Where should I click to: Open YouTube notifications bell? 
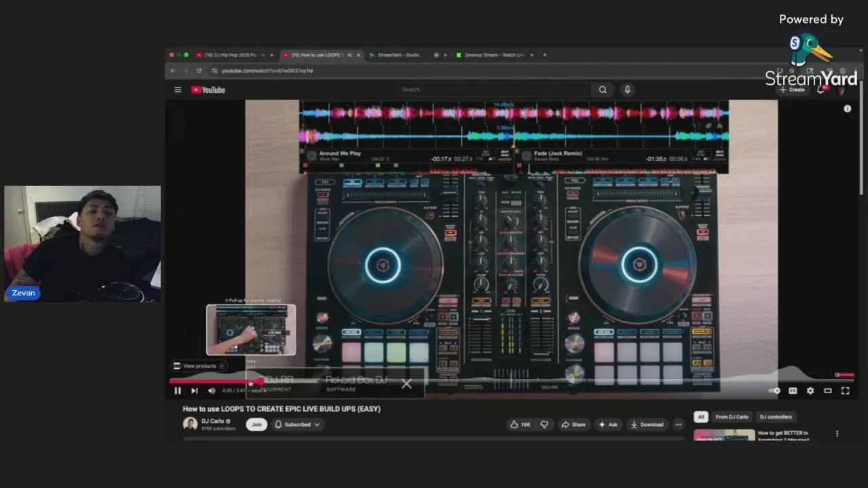pyautogui.click(x=821, y=89)
